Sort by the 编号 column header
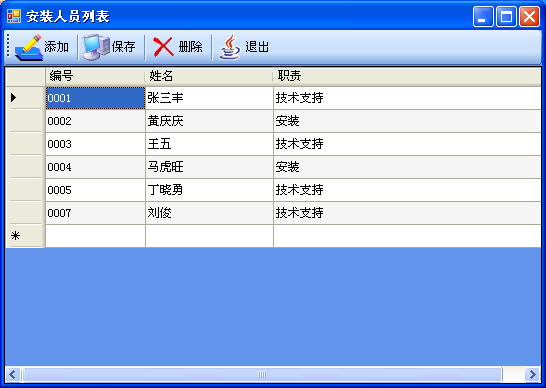 [x=95, y=77]
